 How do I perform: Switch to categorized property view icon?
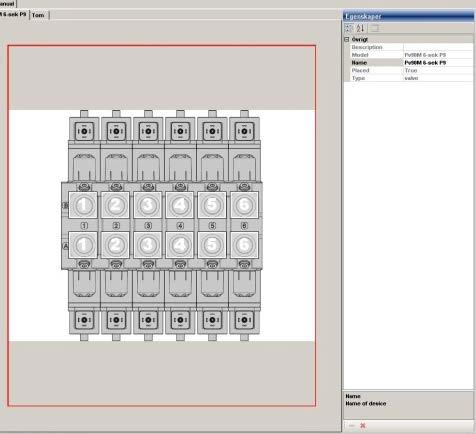coord(349,28)
